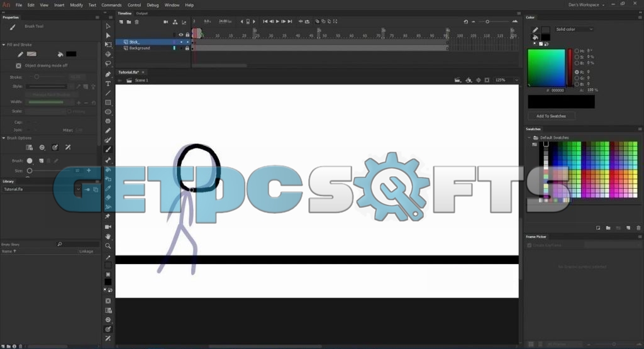Select the Tutorial.fla document tab
Screen dimensions: 644x349
tap(128, 72)
